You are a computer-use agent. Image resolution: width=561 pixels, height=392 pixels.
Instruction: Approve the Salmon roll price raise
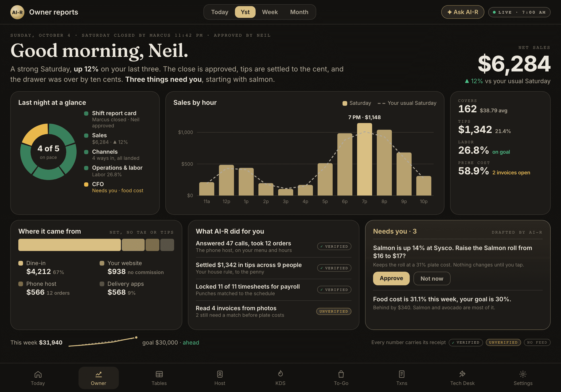point(391,278)
